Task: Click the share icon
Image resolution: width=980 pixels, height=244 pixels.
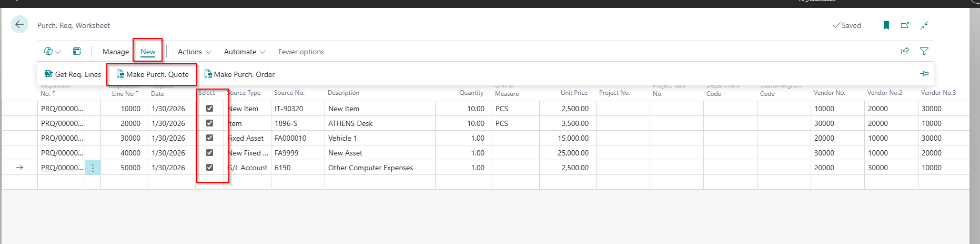Action: point(905,51)
